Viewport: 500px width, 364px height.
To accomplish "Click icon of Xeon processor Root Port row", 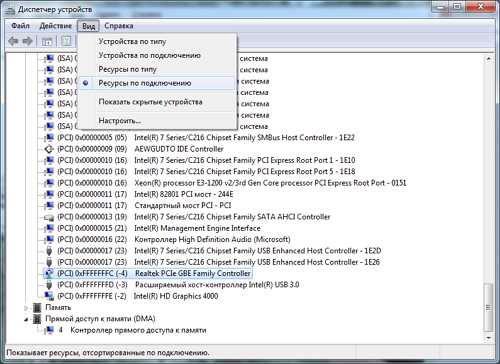I will (x=49, y=183).
